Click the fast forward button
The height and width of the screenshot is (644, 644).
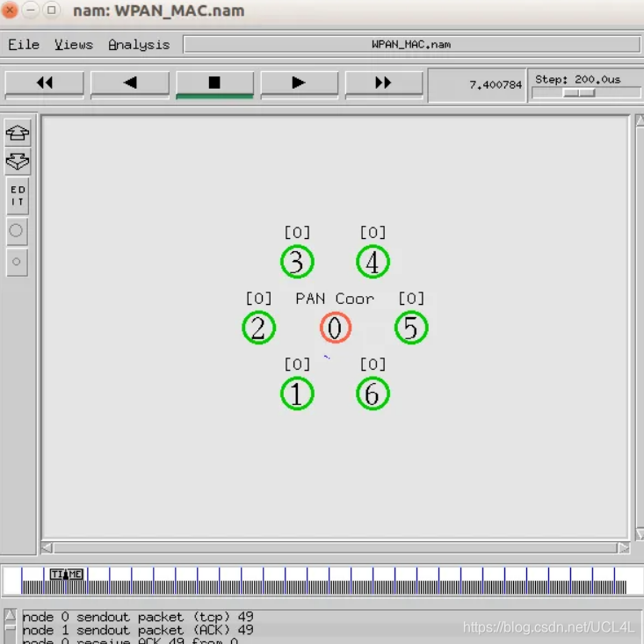point(384,83)
